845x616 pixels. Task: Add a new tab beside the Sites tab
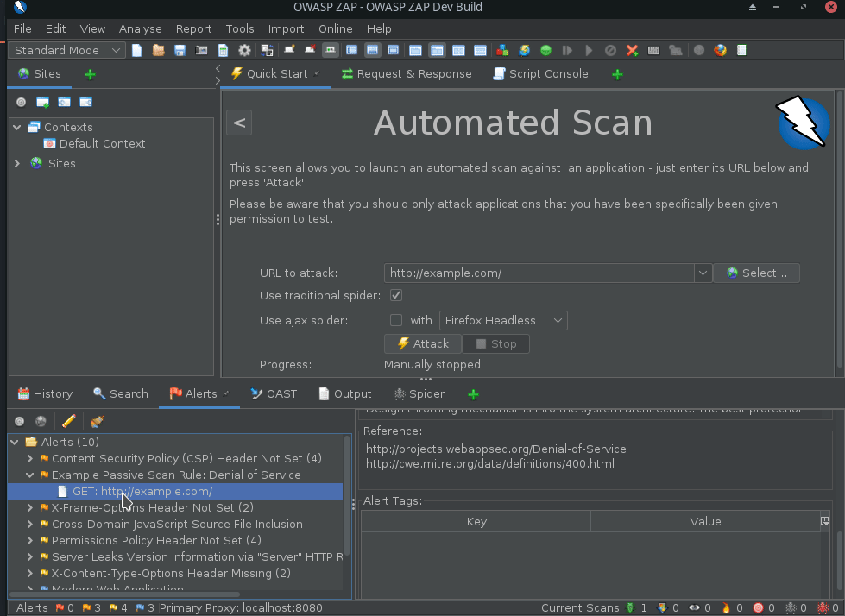[x=90, y=74]
